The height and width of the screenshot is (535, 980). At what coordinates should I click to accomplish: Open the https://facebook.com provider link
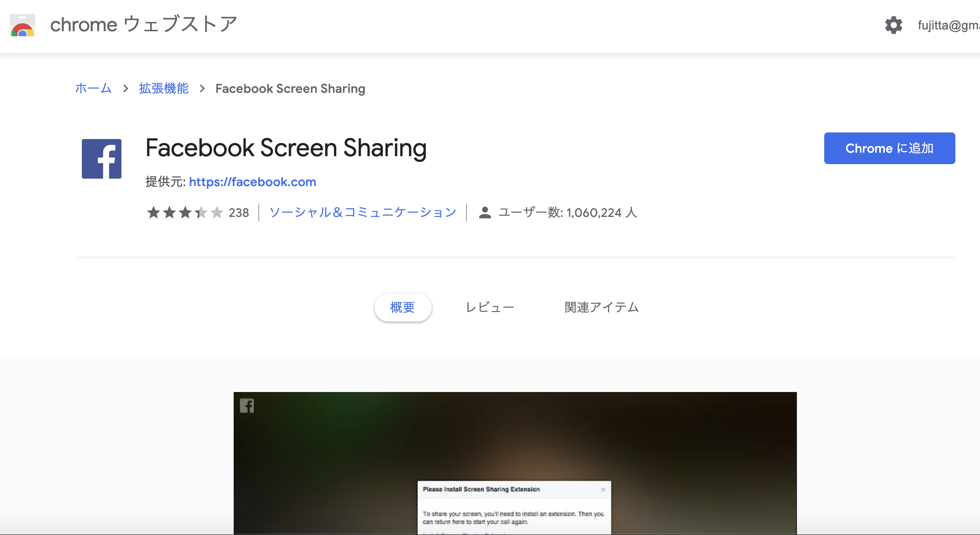[x=253, y=182]
